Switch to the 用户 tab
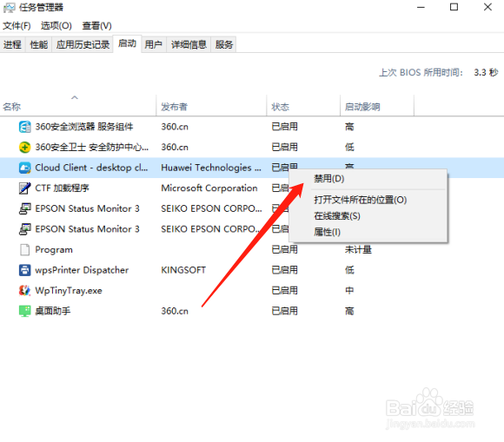Screen dimensions: 504x442 (x=153, y=44)
